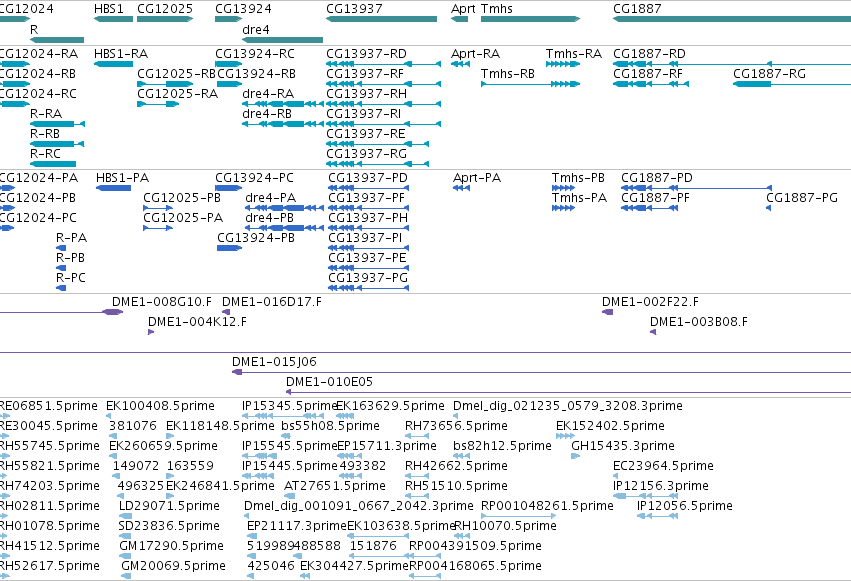851x581 pixels.
Task: Click the GH15435.3prime EST label
Action: coord(623,446)
